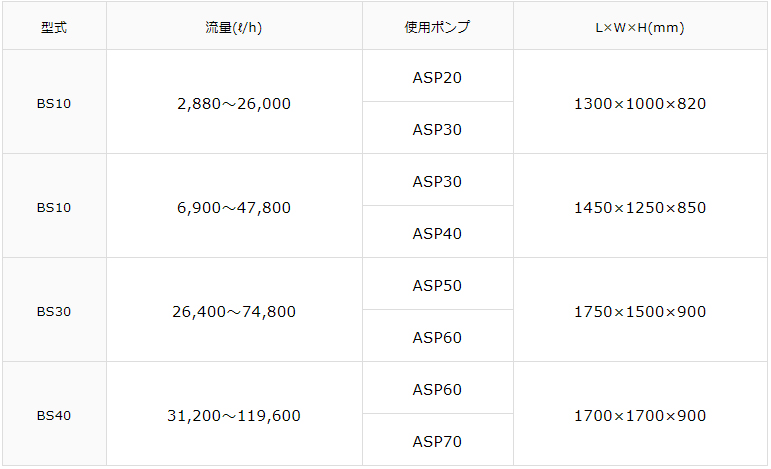Click ASP30 in the 2,880～26,000 row
This screenshot has width=771, height=469.
point(437,130)
